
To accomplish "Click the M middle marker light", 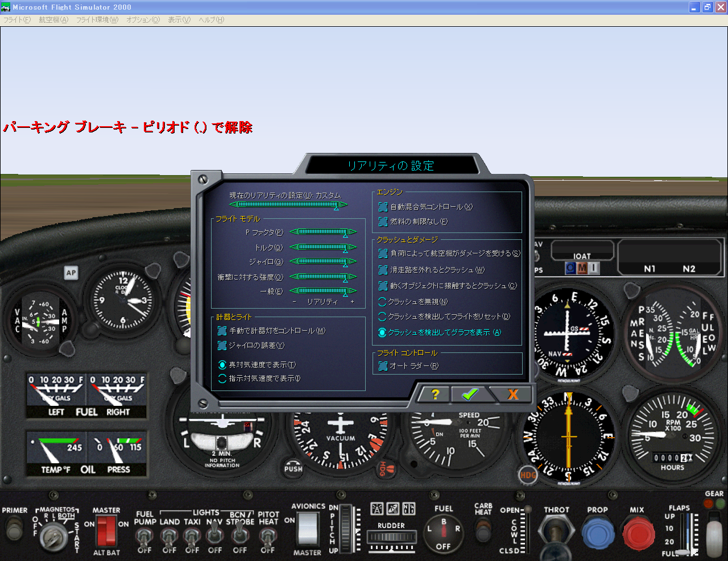I will tap(582, 268).
